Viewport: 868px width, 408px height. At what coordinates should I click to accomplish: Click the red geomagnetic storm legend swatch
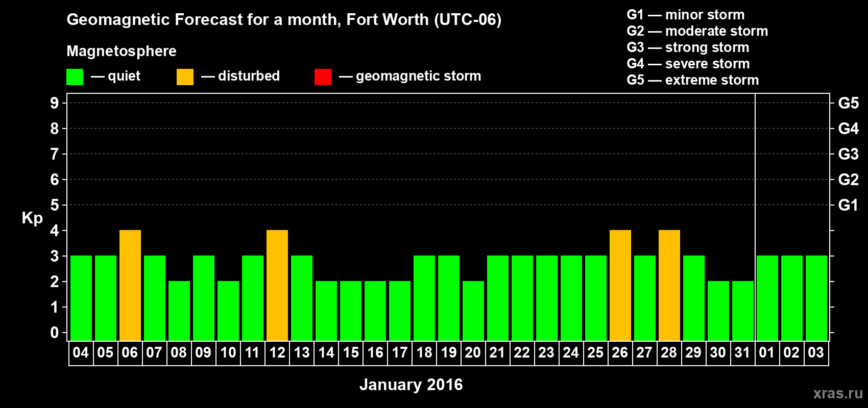click(323, 77)
